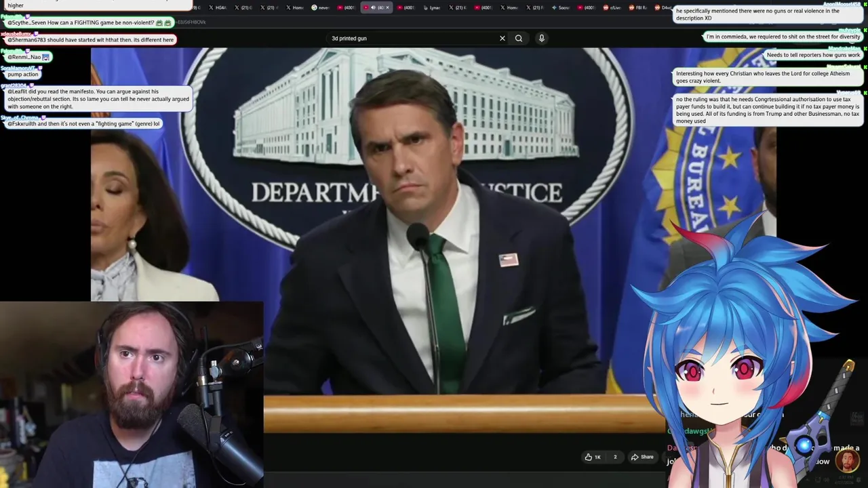
Task: Switch to the 'HG4A' X tab
Action: point(216,7)
